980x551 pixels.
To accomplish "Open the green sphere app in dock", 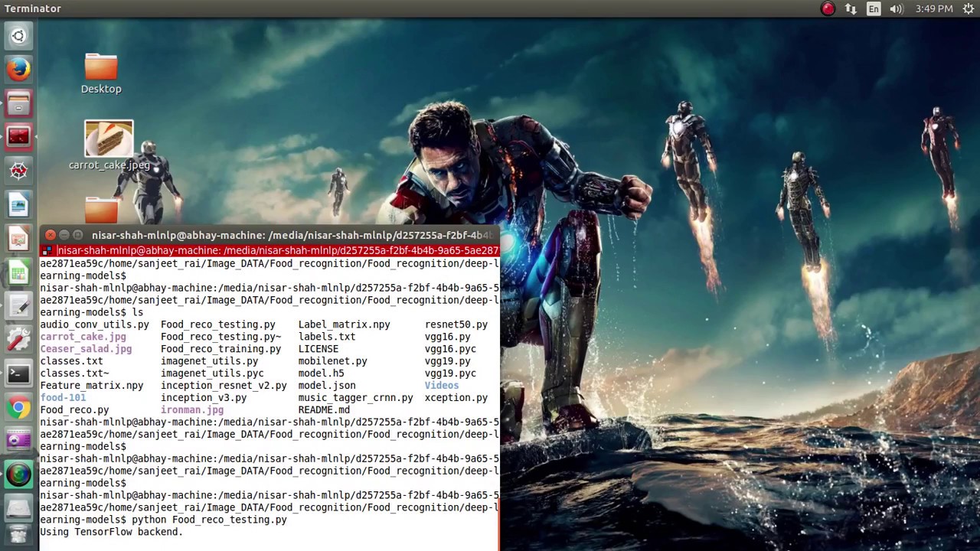I will tap(18, 474).
